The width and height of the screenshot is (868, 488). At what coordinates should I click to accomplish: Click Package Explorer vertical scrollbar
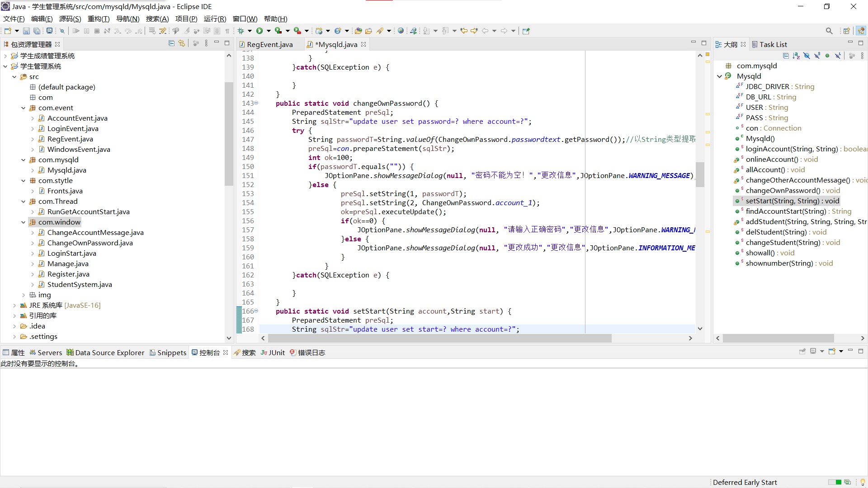click(229, 133)
